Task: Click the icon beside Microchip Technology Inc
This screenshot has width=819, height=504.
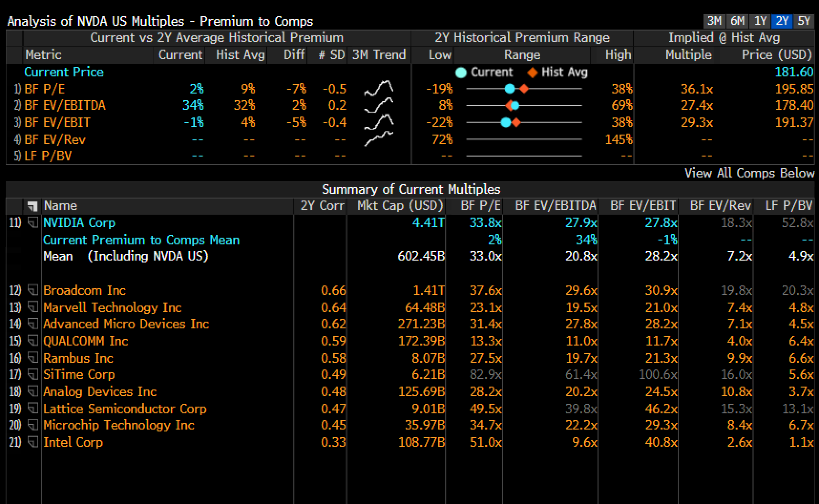Action: (32, 425)
